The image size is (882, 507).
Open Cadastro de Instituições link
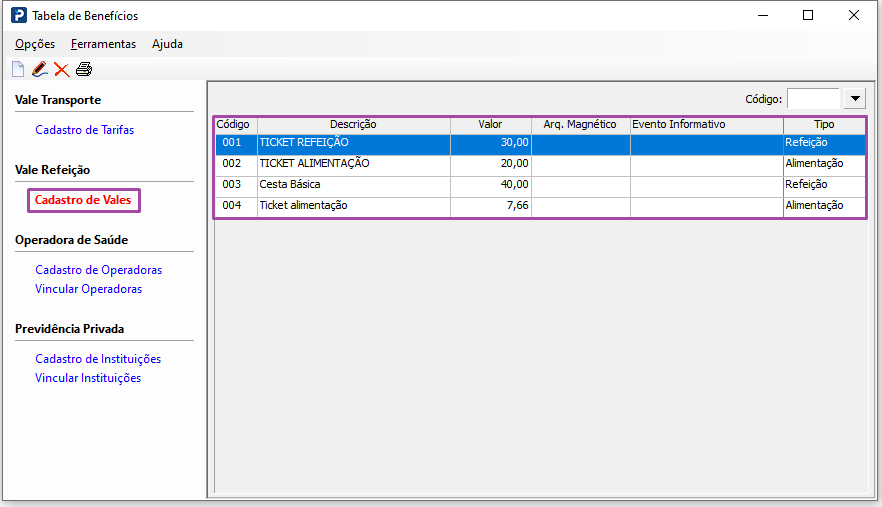(x=98, y=359)
